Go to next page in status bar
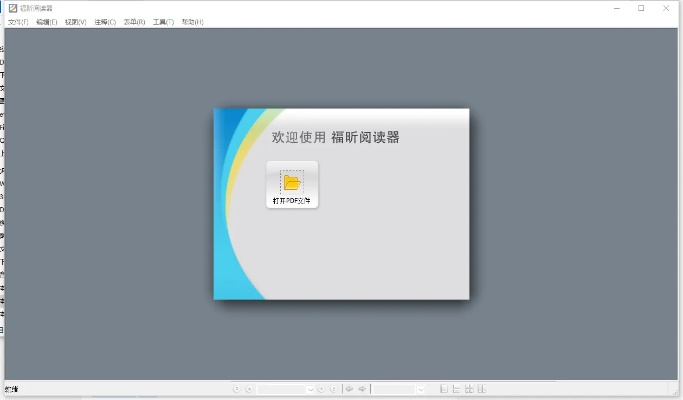Viewport: 683px width, 400px height. [321, 389]
